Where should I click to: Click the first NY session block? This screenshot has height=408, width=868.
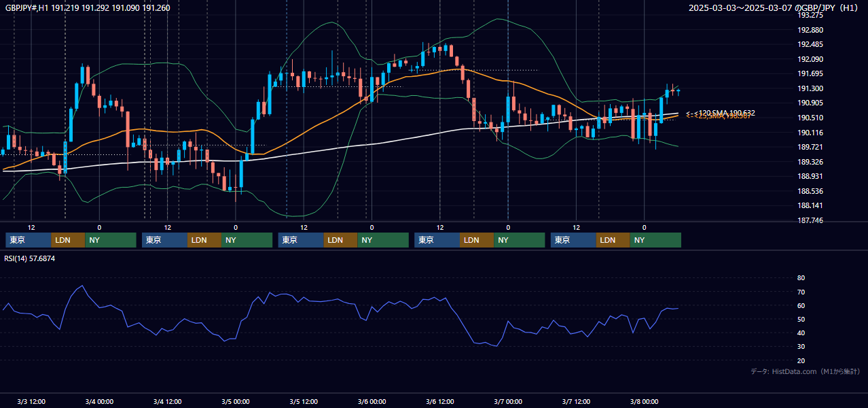[111, 240]
